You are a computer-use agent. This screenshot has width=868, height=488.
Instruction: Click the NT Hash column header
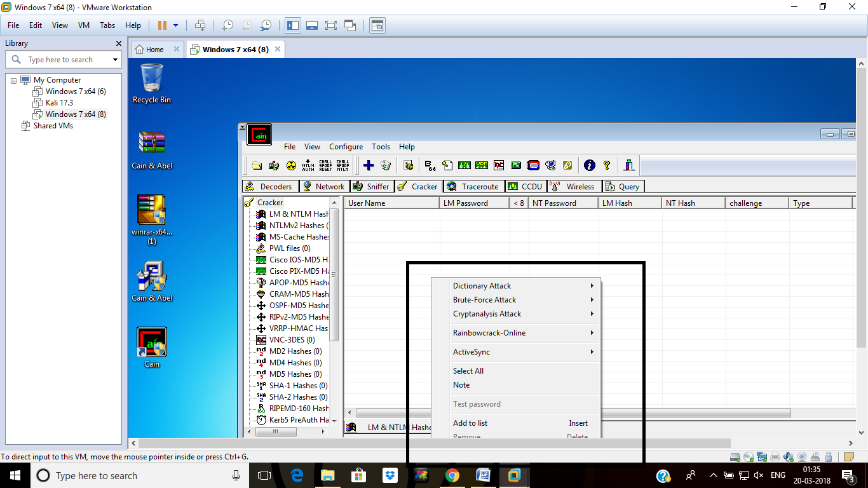point(693,203)
